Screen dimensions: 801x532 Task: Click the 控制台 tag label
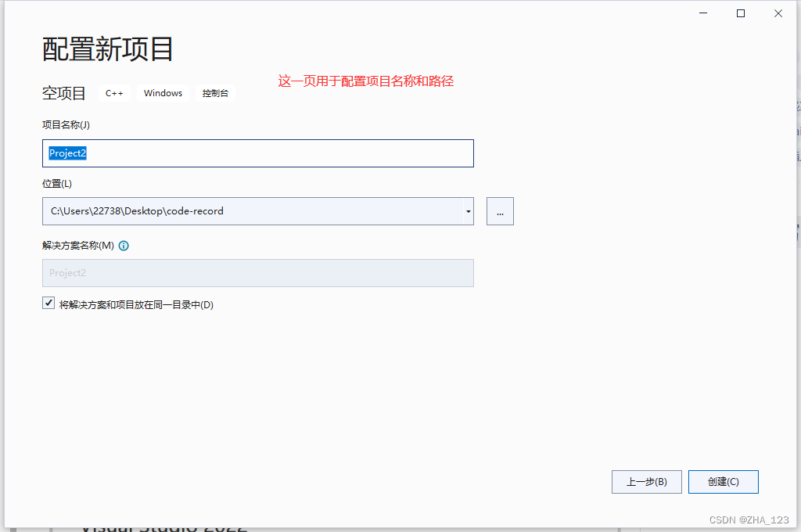point(215,93)
